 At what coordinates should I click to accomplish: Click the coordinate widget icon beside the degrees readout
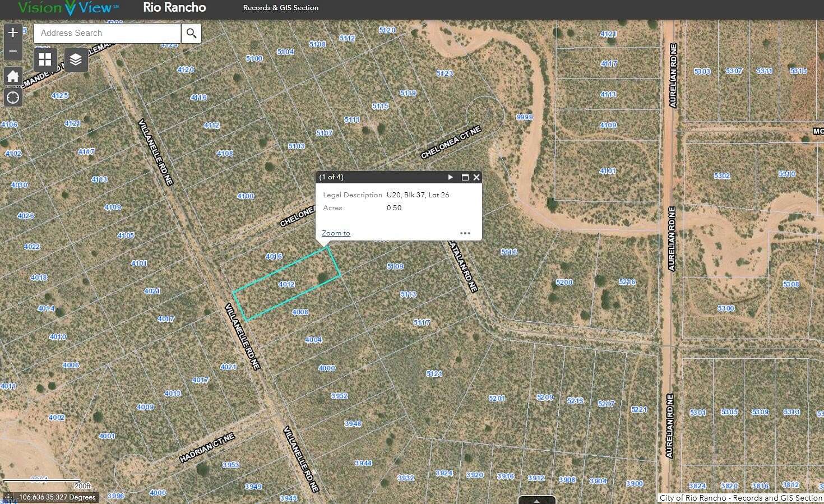pyautogui.click(x=8, y=497)
